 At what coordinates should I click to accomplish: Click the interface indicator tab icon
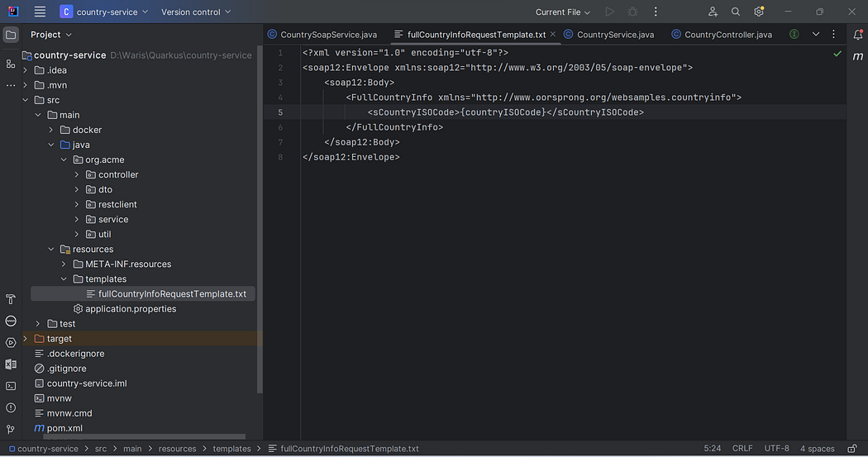(794, 35)
